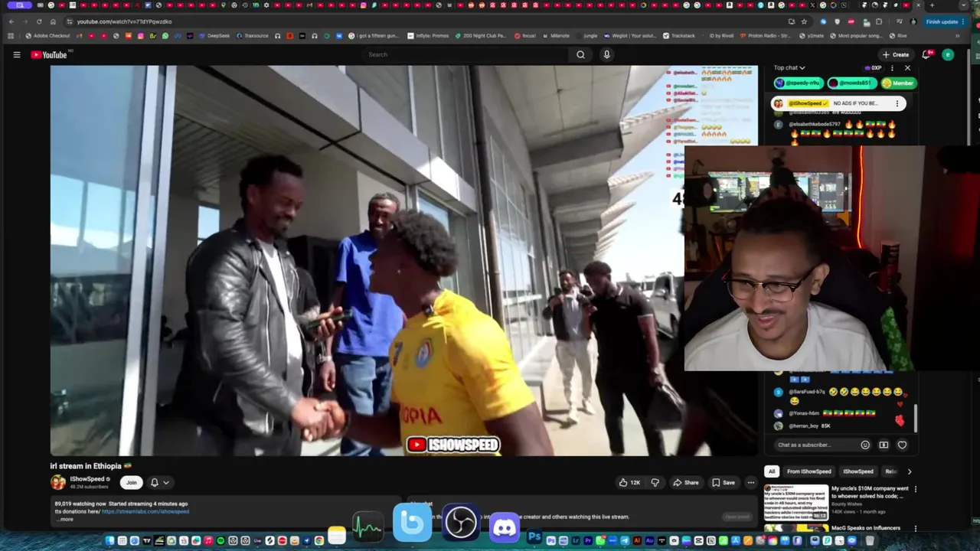The width and height of the screenshot is (980, 551).
Task: Open more actions ellipsis beside Save
Action: pyautogui.click(x=751, y=482)
